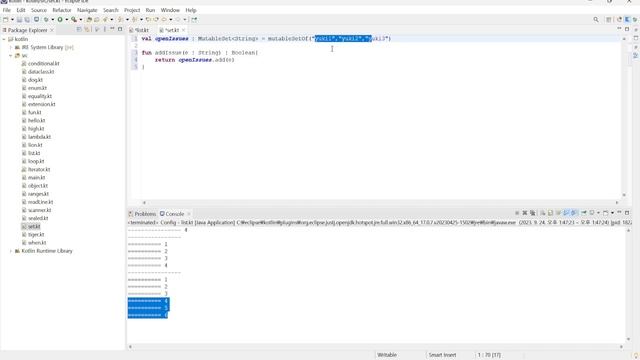The image size is (640, 360).
Task: Click the Debug toolbar icon
Action: (x=46, y=20)
